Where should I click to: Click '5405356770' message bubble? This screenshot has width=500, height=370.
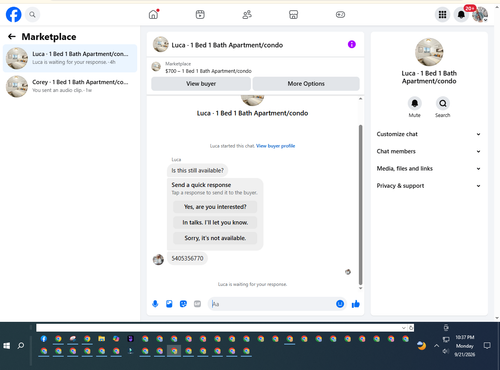(x=187, y=258)
